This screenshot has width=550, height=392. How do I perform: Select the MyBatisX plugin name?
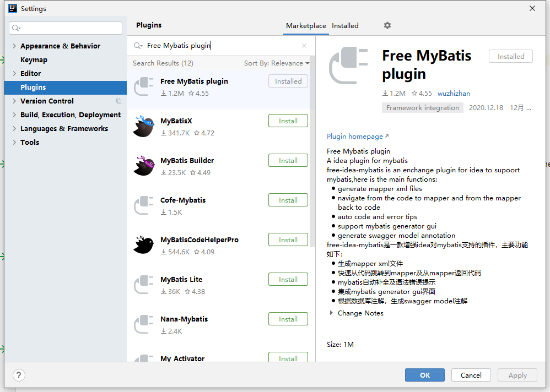[176, 121]
